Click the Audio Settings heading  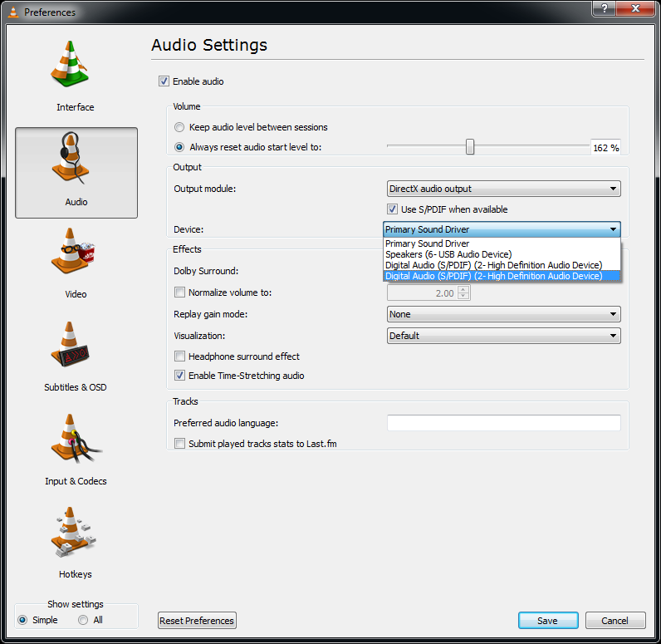[x=209, y=45]
